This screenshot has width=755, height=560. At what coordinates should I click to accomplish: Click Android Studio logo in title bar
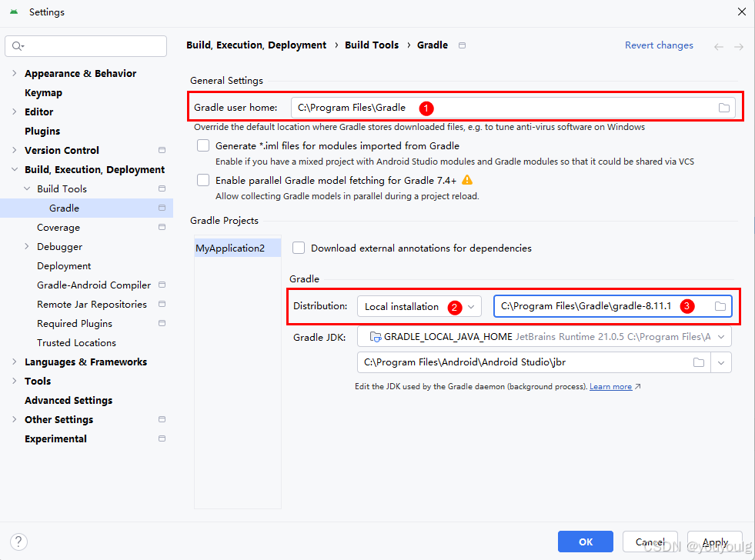(x=14, y=12)
